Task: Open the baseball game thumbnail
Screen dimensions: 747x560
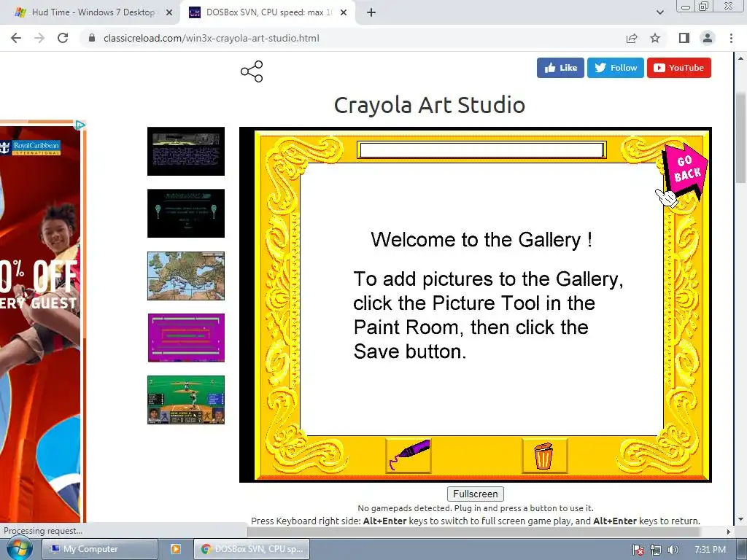Action: coord(186,400)
